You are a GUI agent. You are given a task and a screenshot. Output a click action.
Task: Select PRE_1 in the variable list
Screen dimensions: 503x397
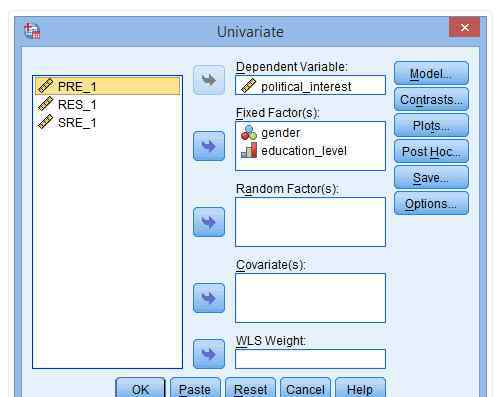click(107, 86)
